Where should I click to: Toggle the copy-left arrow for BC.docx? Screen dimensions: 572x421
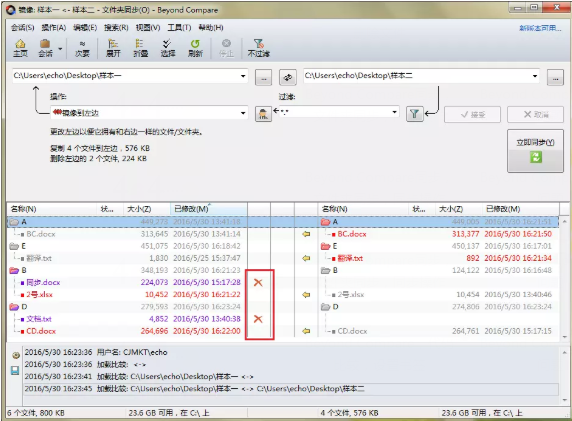point(306,234)
